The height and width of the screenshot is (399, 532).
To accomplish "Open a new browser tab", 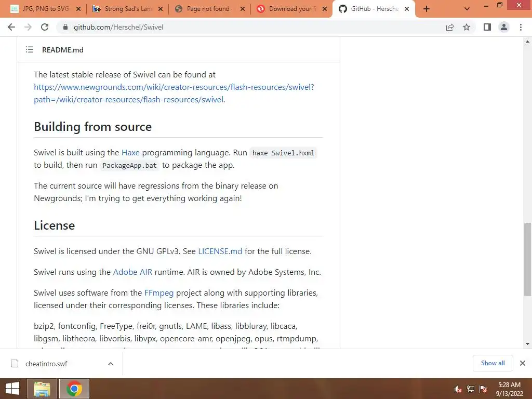I will click(x=427, y=9).
